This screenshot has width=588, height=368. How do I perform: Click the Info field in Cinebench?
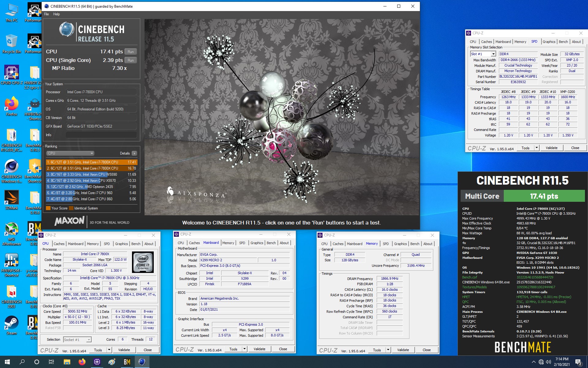pyautogui.click(x=101, y=135)
